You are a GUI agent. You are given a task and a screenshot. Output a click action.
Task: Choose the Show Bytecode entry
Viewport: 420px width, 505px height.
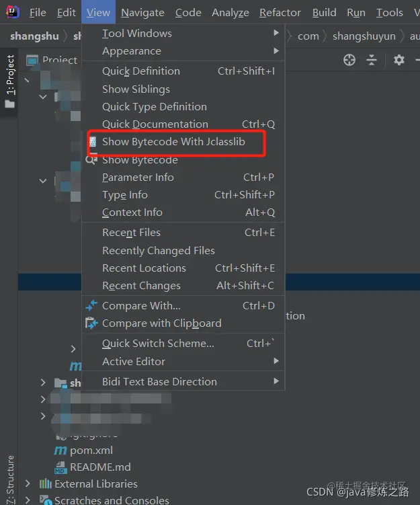pos(183,159)
